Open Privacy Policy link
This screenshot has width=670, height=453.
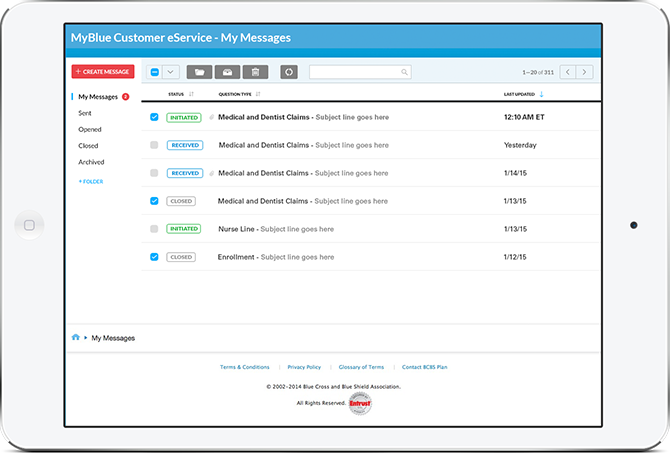coord(304,367)
